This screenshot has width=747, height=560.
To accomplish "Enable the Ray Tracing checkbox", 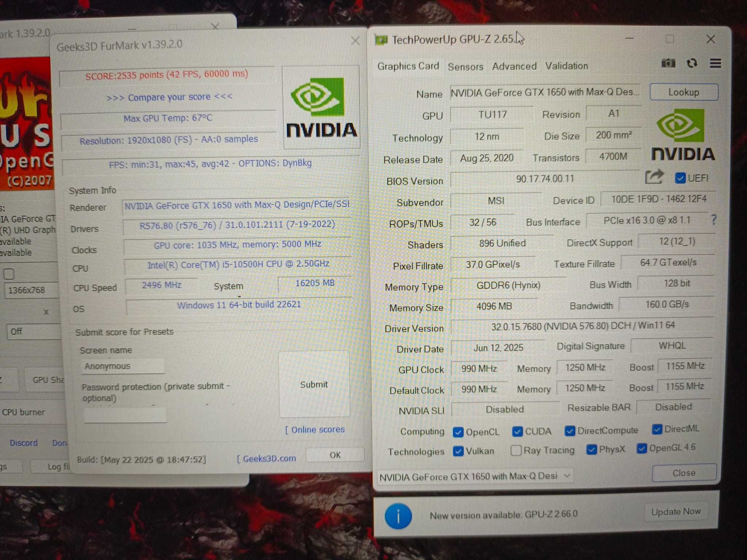I will (516, 450).
